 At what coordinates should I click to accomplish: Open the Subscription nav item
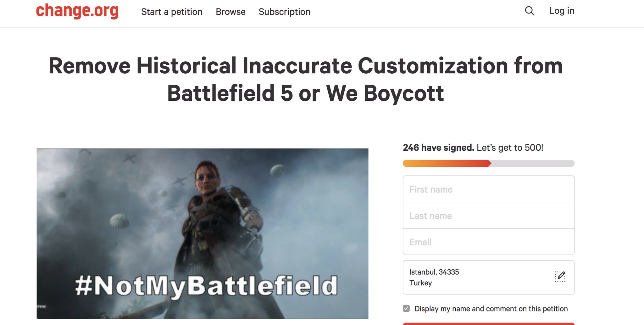pyautogui.click(x=284, y=12)
